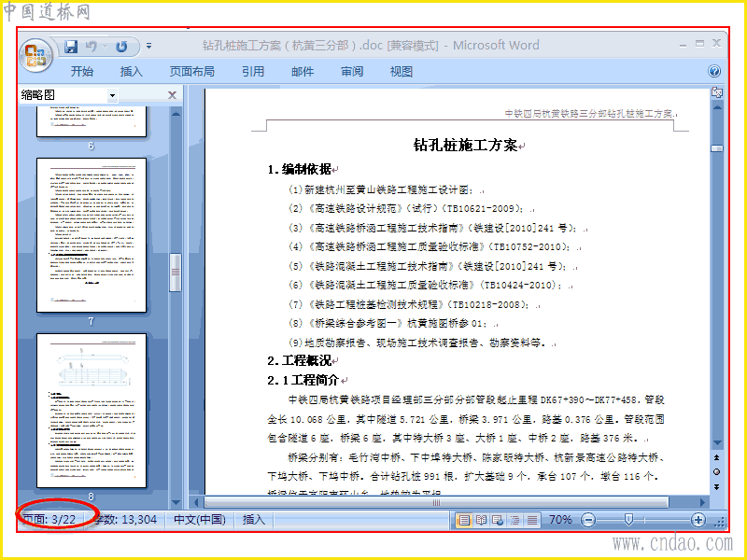Switch to Draft view
The image size is (747, 560).
[x=532, y=520]
